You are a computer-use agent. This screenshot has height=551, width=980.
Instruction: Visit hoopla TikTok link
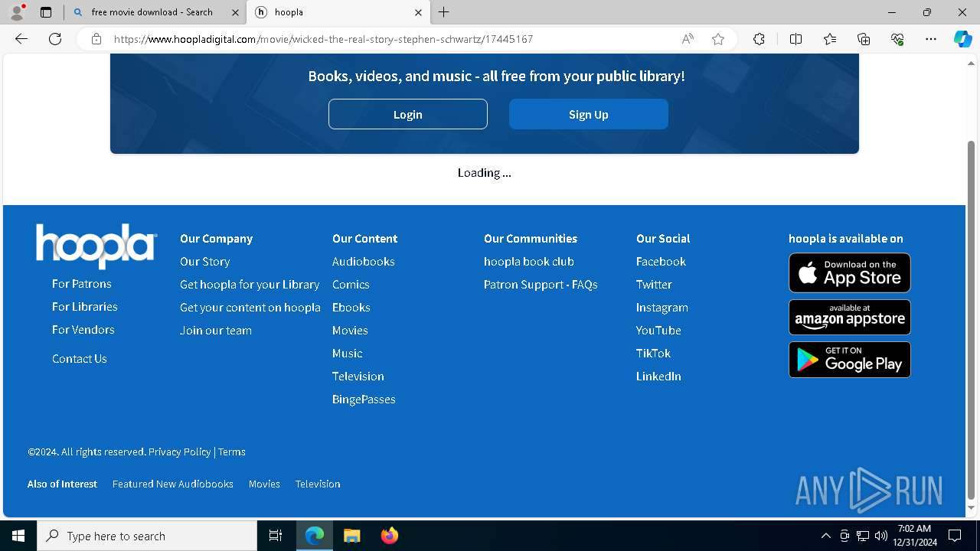tap(653, 353)
